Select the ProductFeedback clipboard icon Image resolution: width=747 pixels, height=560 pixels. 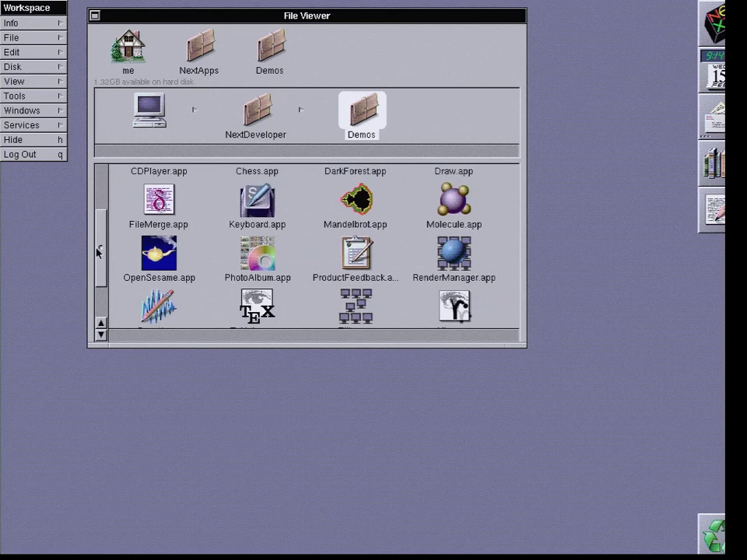(x=356, y=253)
